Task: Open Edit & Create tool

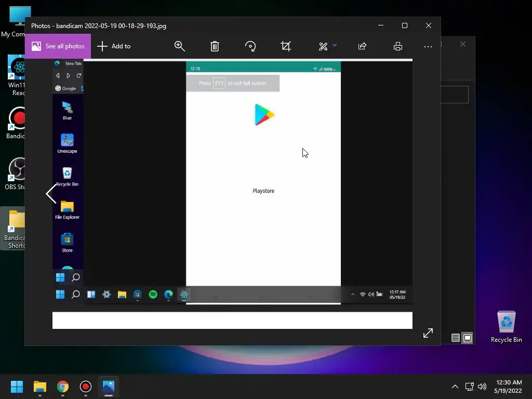Action: (323, 46)
